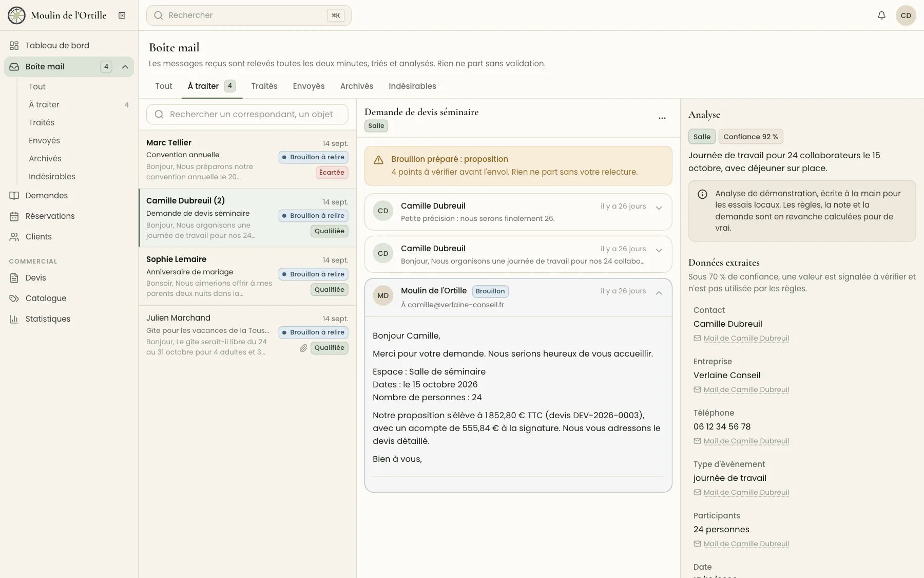Open the Indésirables tab
Screen dimensions: 924x578
coord(412,86)
